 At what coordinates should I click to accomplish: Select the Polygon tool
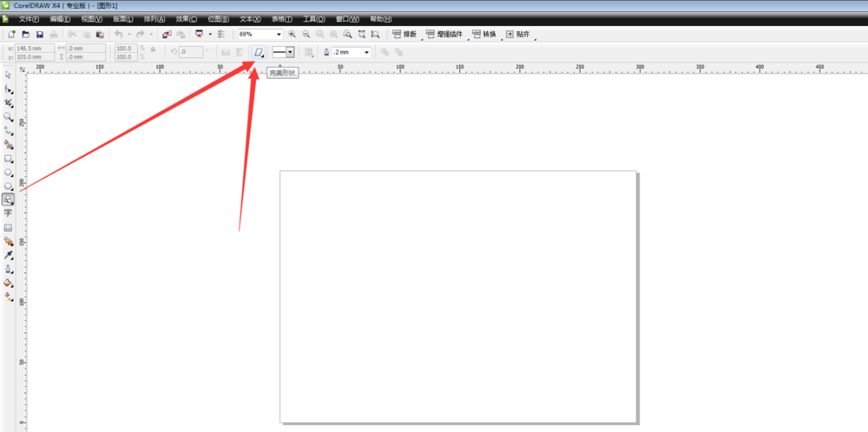pos(9,187)
